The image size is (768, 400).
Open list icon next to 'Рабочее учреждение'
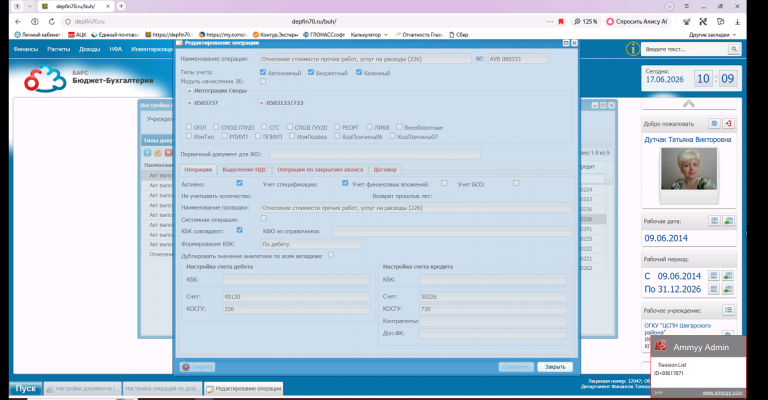728,310
